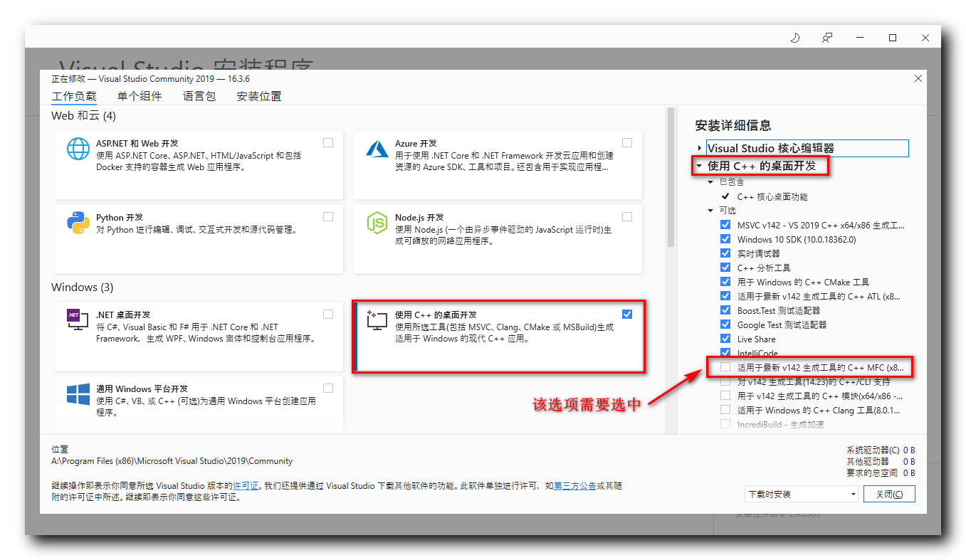Expand the Visual Studio 核心编辑器 node

point(700,149)
